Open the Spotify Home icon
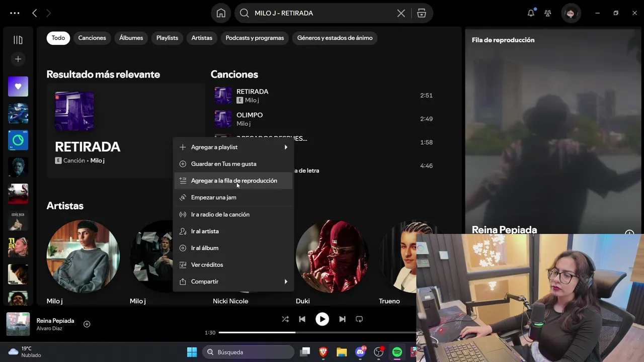Viewport: 644px width, 362px height. pos(221,13)
